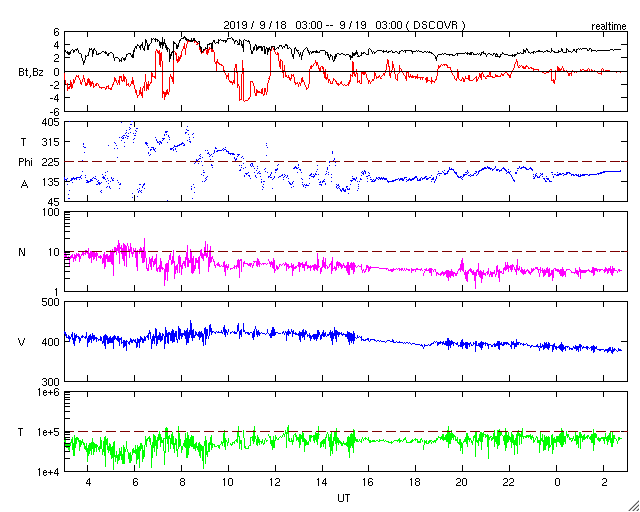Click the '12' hour tick on the time axis
This screenshot has height=512, width=640.
pyautogui.click(x=275, y=482)
